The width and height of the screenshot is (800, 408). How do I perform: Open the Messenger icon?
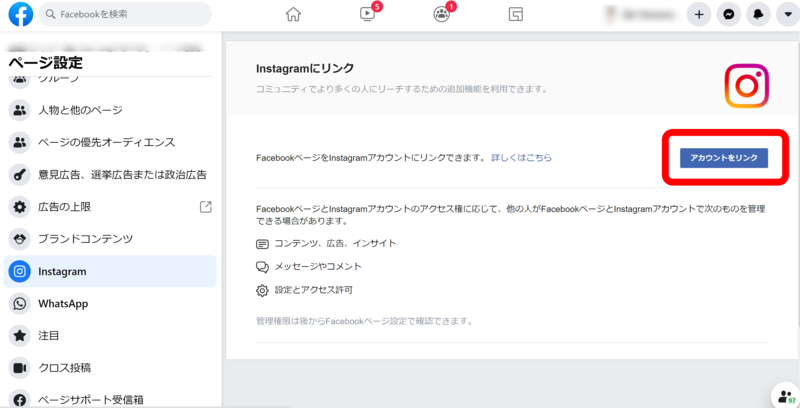point(729,15)
